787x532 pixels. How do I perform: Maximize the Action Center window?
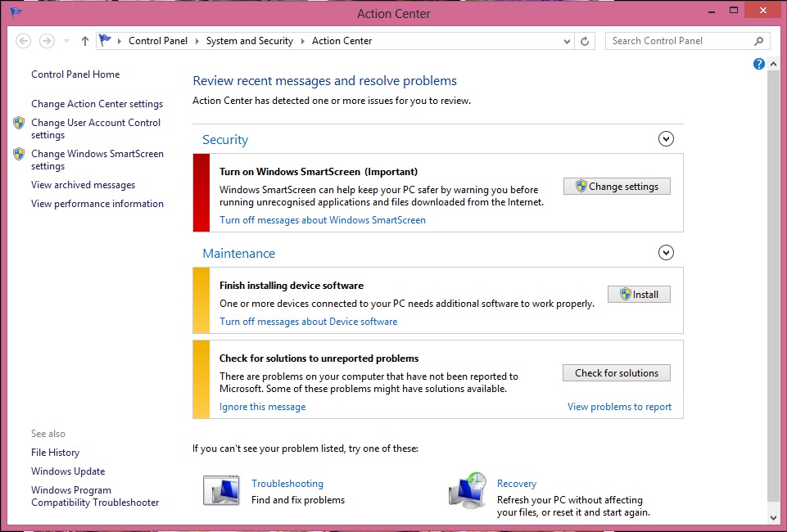point(734,11)
